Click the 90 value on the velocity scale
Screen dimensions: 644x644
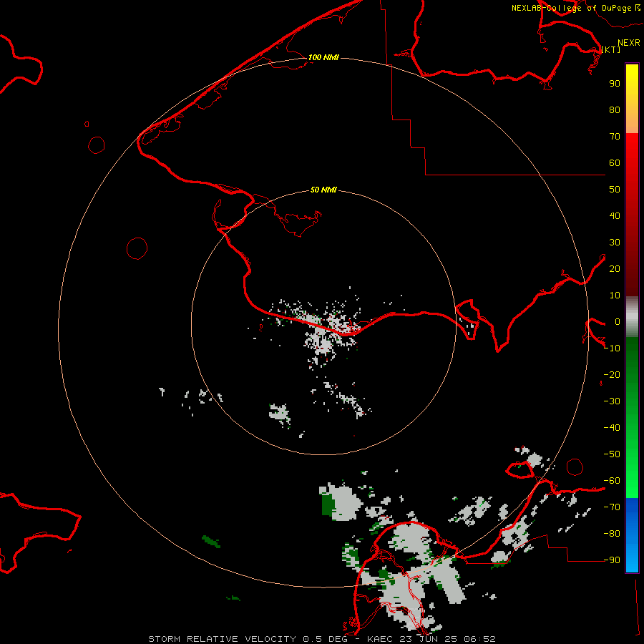[x=615, y=84]
